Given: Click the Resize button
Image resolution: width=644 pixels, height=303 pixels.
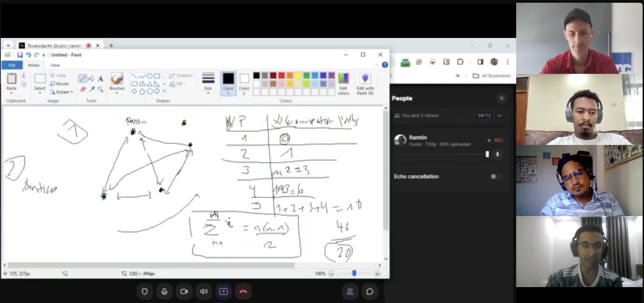Looking at the screenshot, I should pyautogui.click(x=59, y=84).
